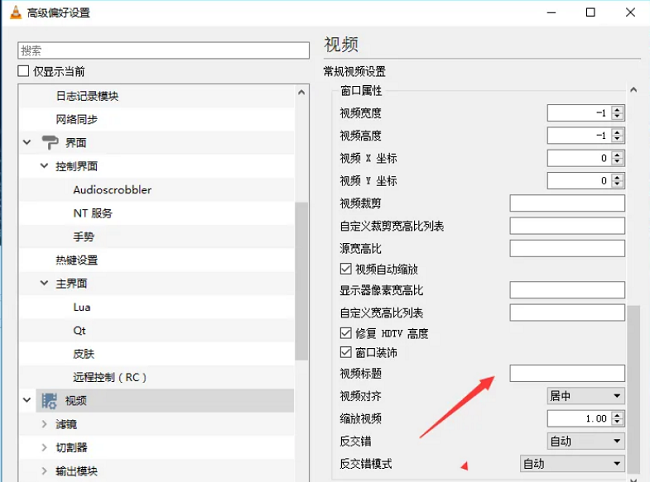This screenshot has height=482, width=650.
Task: Click the 搜索 search field
Action: coord(163,50)
